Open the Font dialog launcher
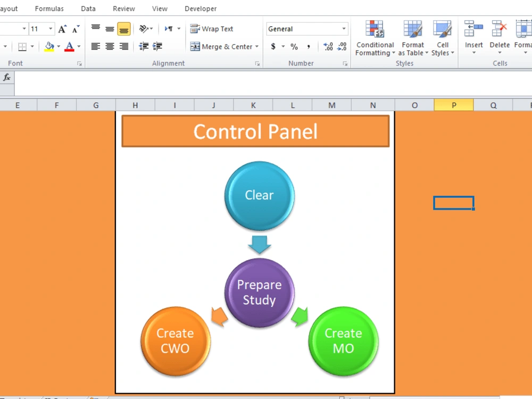 coord(79,63)
